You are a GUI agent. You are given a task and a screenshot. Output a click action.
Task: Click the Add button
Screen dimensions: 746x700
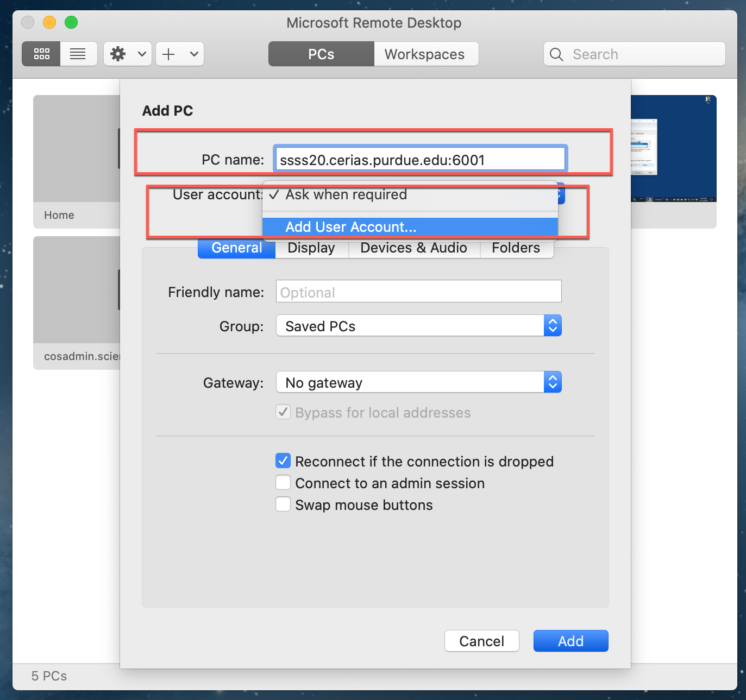[571, 641]
